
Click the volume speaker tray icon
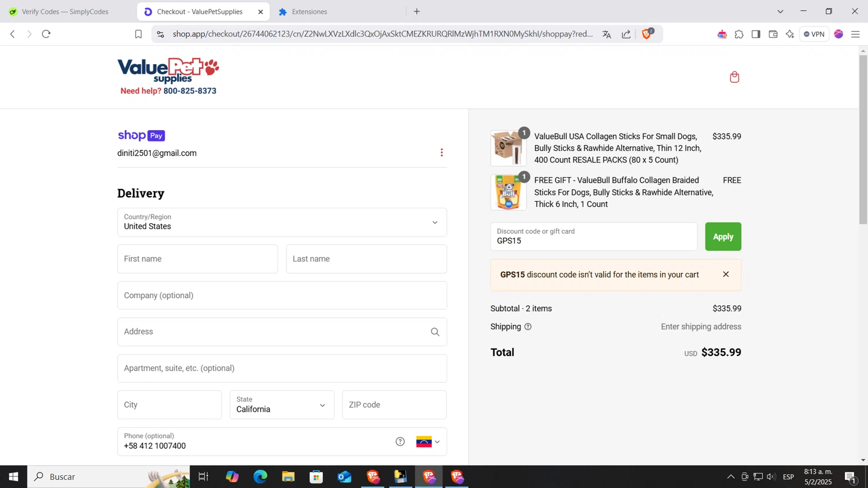pyautogui.click(x=771, y=476)
